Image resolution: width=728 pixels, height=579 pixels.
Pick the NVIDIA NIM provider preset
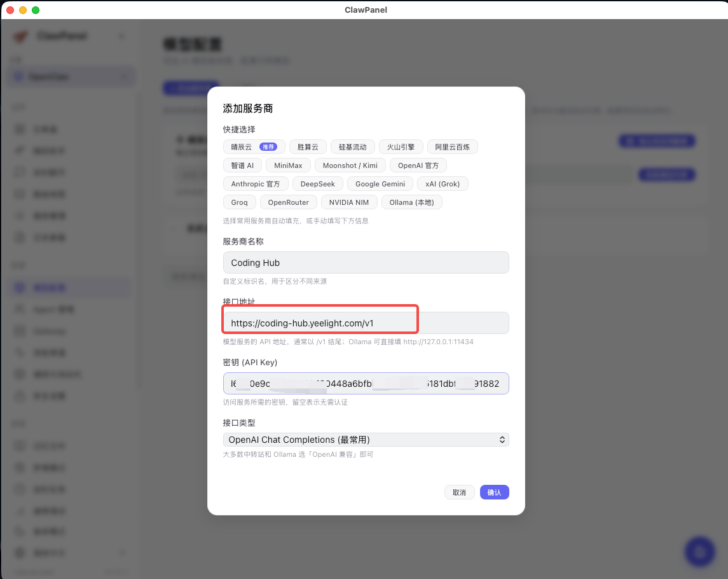click(x=348, y=202)
